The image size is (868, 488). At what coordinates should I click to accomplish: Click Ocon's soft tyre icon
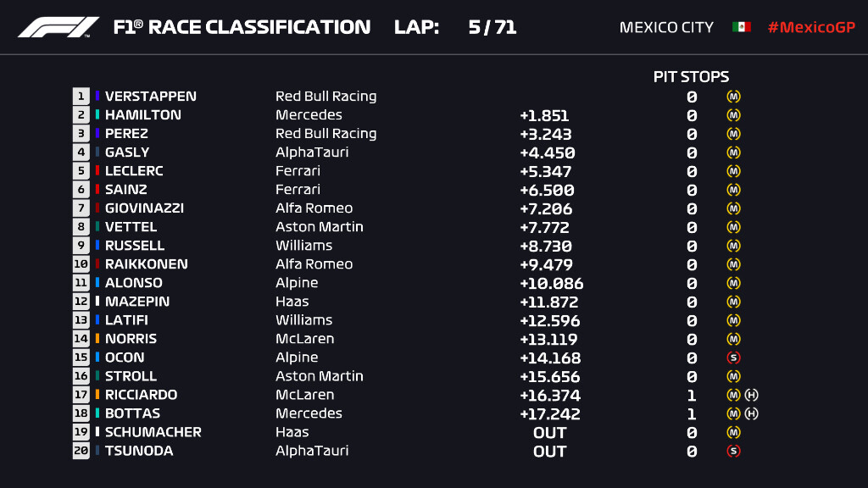tap(733, 358)
